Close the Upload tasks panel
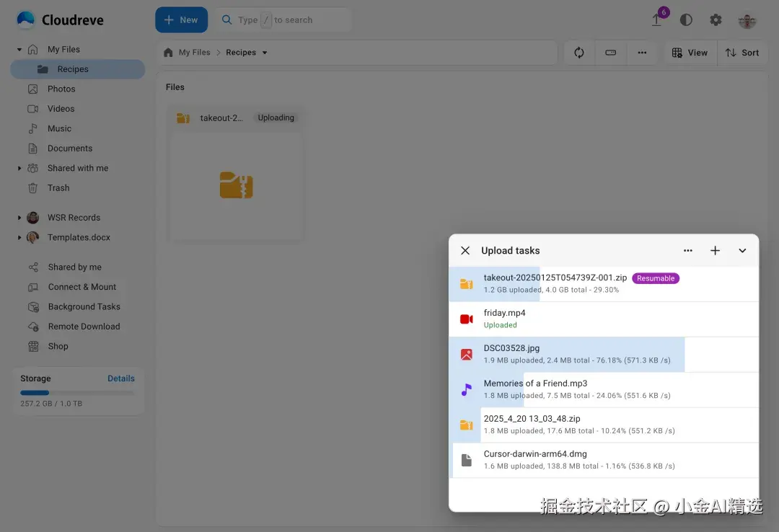 pyautogui.click(x=465, y=251)
